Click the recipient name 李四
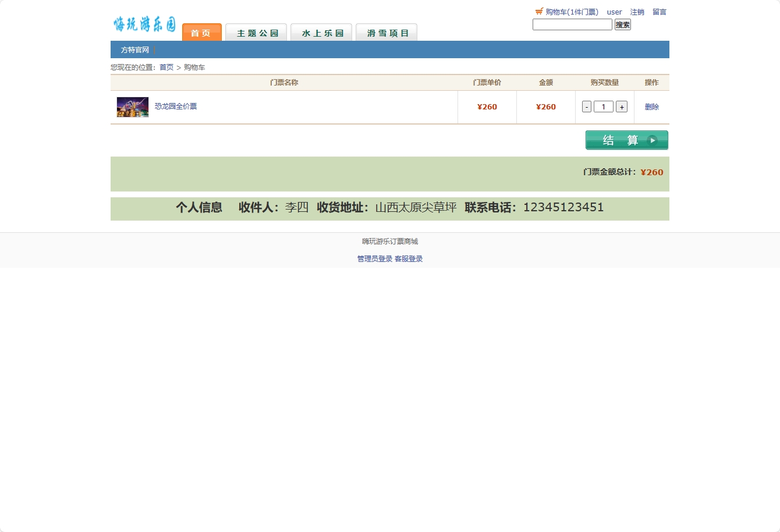This screenshot has width=780, height=532. tap(297, 207)
